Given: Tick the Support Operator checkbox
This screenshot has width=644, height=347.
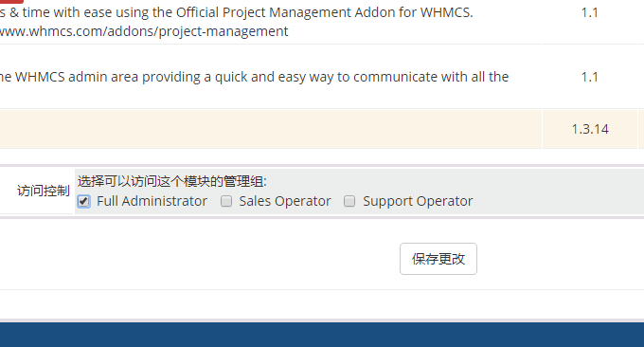Looking at the screenshot, I should 349,201.
